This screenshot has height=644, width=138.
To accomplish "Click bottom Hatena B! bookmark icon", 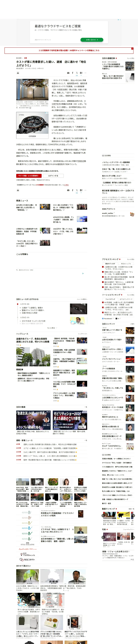I will click(81, 190).
